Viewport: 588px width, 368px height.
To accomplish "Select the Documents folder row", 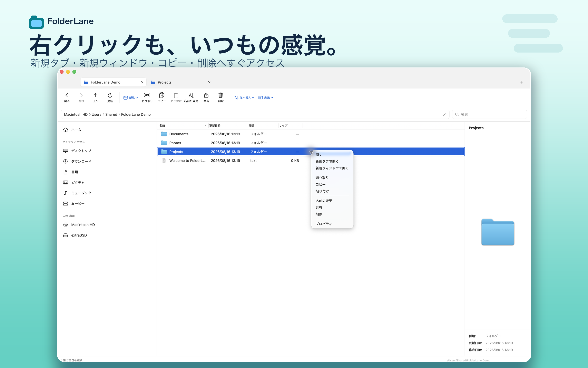I will coord(311,134).
